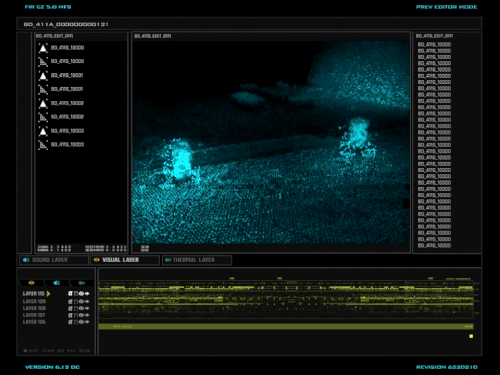Viewport: 500px width, 375px height.
Task: Click the small yellow square timeline marker
Action: click(x=471, y=336)
